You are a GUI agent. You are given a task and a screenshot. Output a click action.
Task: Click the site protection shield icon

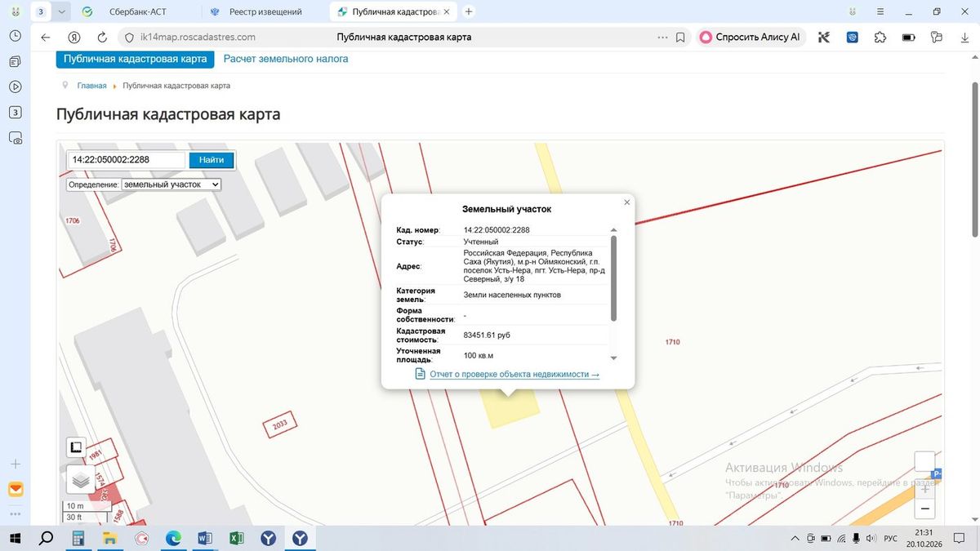(129, 38)
